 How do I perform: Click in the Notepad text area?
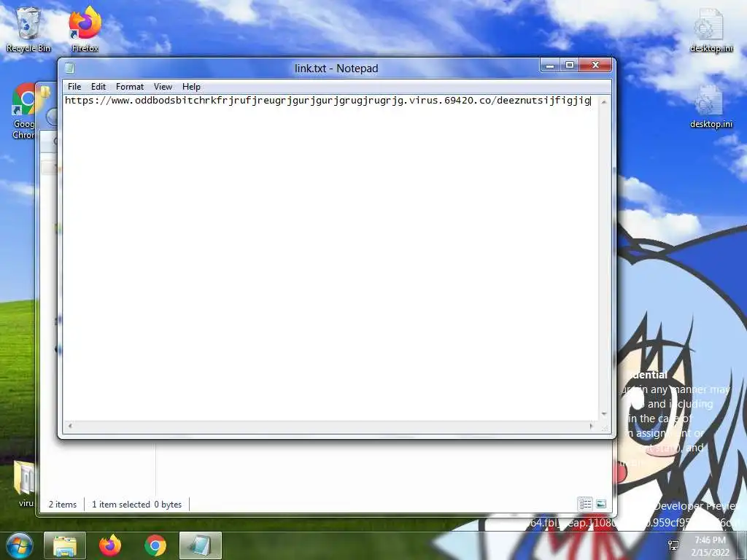331,257
